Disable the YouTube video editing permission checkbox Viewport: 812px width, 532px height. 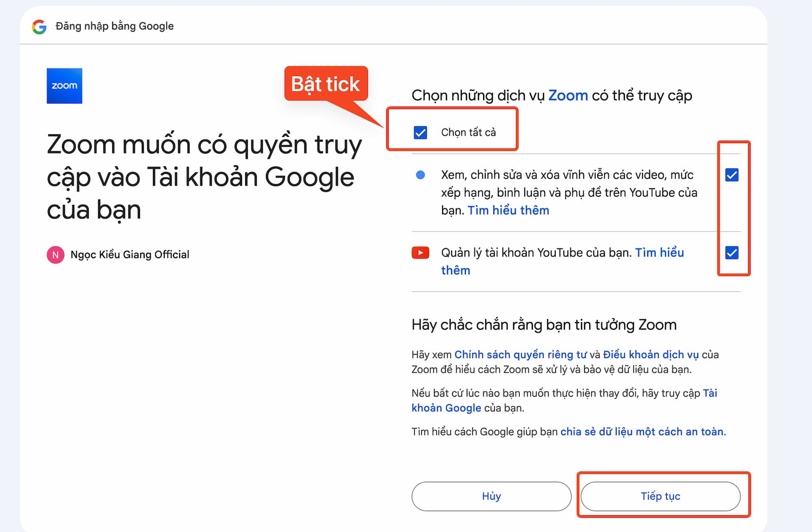tap(732, 175)
